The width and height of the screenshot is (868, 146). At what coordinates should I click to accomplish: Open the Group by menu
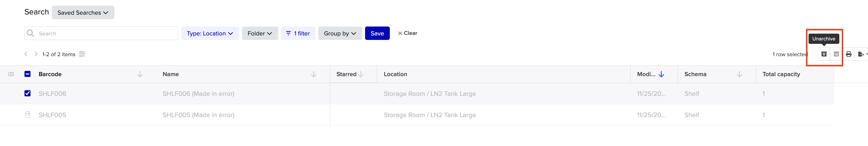click(x=340, y=33)
